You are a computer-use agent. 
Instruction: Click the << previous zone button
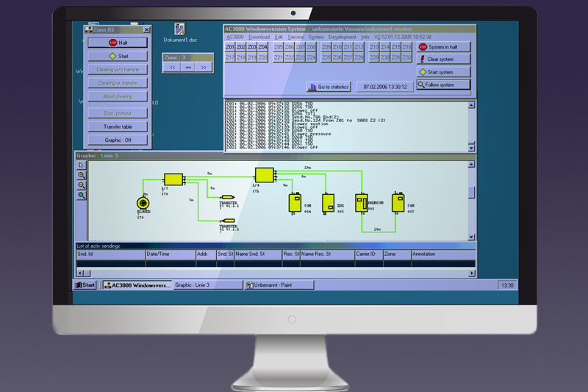(x=172, y=68)
